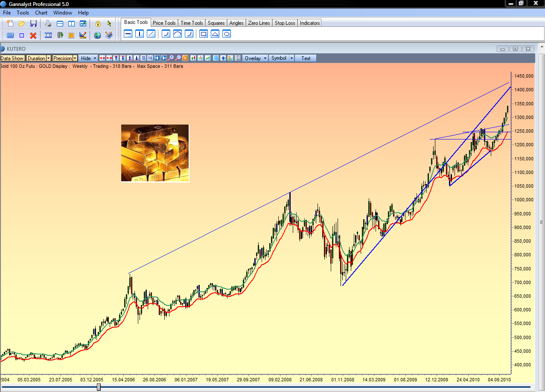Expand the Overlay dropdown
The height and width of the screenshot is (392, 545).
point(255,58)
